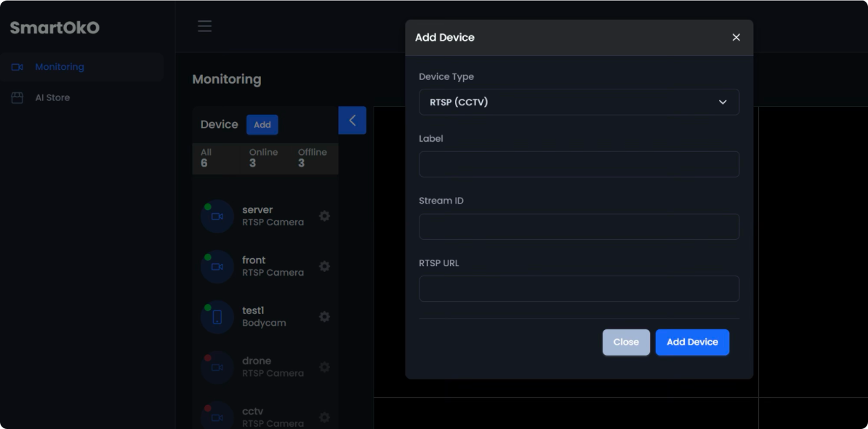This screenshot has width=868, height=429.
Task: Open settings gear for drone device
Action: (325, 367)
